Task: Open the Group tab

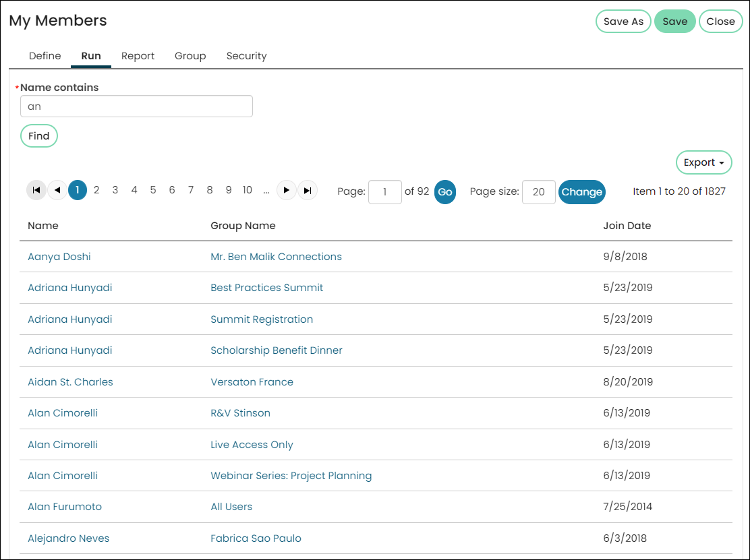Action: point(190,56)
